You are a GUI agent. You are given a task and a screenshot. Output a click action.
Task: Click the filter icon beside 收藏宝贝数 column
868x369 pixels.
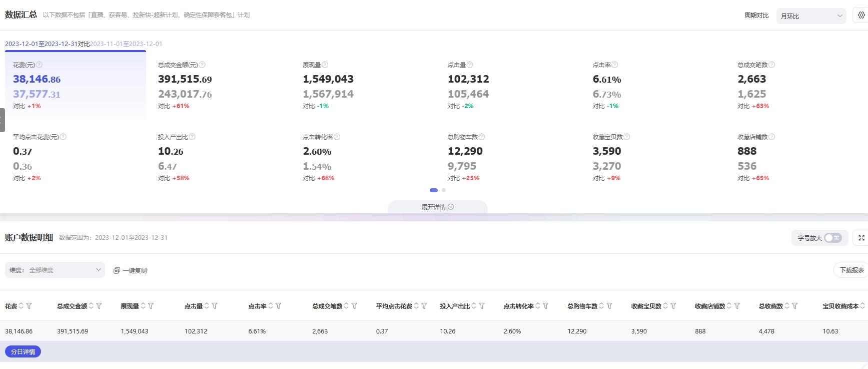point(673,306)
